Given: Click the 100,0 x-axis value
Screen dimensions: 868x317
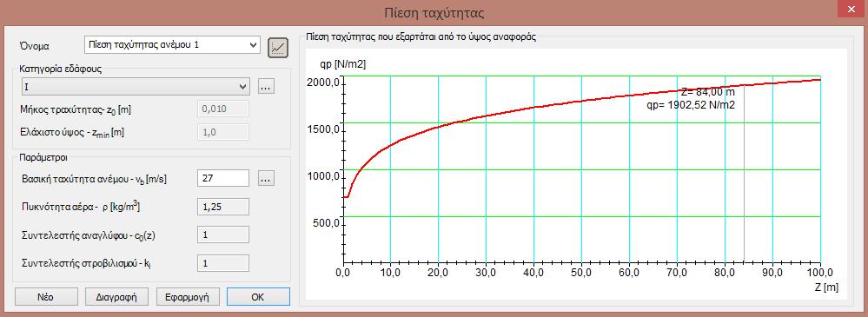Looking at the screenshot, I should [820, 274].
